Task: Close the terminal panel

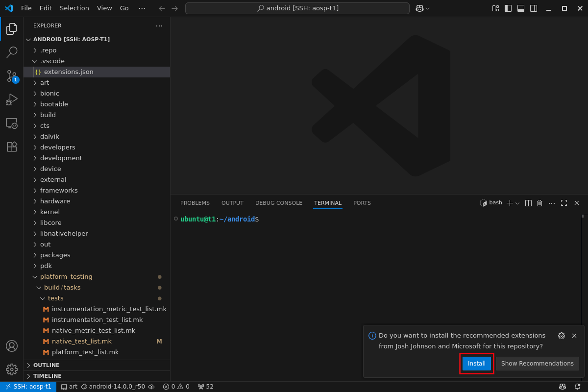Action: (x=577, y=203)
